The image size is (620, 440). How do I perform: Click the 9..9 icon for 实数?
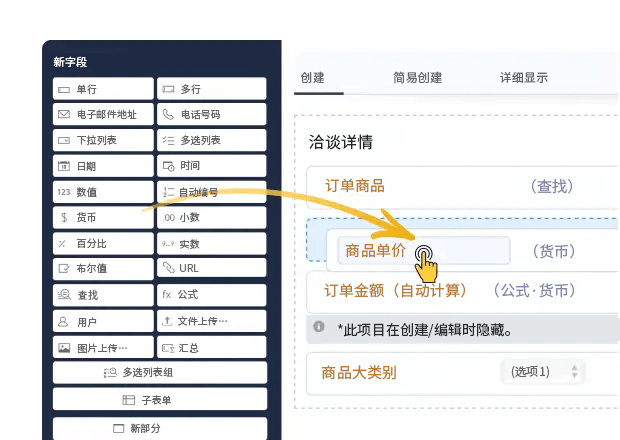[168, 244]
